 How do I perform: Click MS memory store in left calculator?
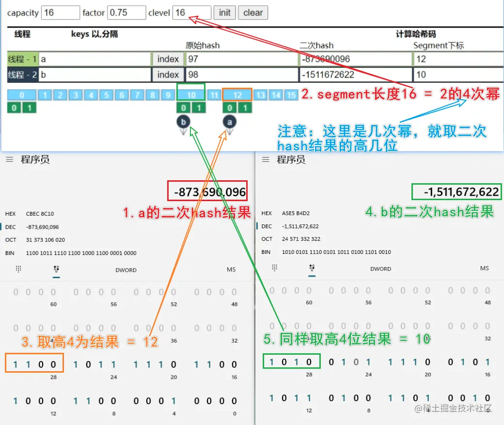point(231,269)
